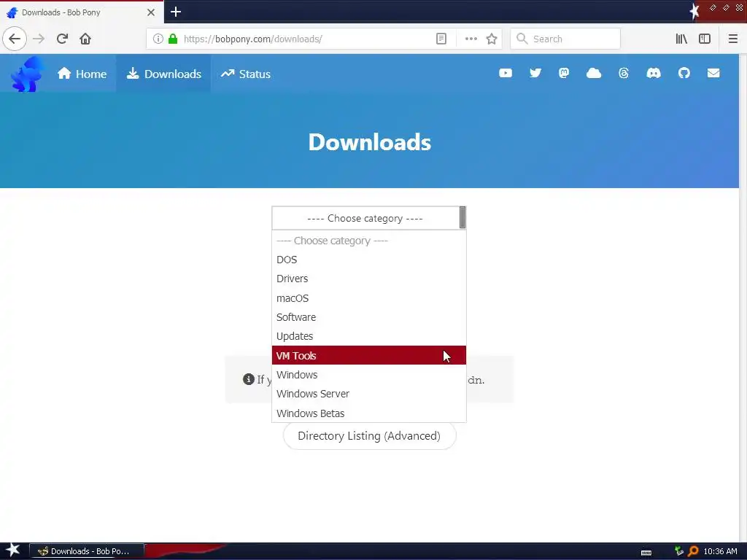Open the Firefox hamburger menu
The image size is (747, 560).
732,39
